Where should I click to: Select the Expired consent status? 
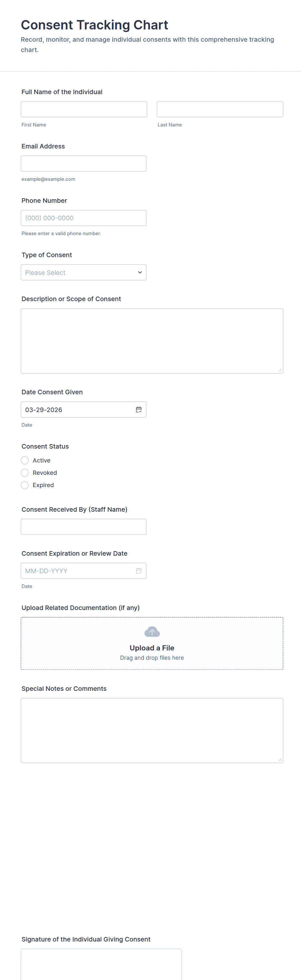[25, 485]
